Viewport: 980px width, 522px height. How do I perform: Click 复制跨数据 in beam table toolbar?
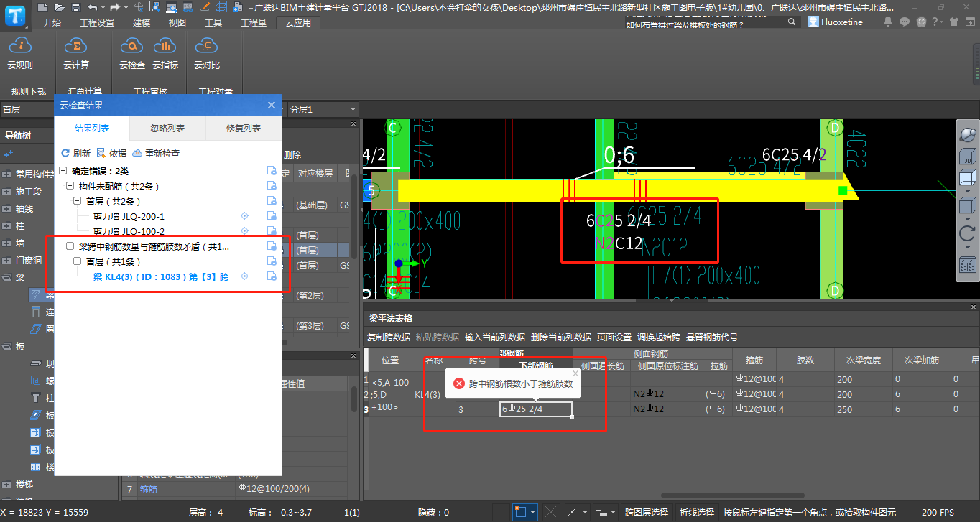coord(389,337)
